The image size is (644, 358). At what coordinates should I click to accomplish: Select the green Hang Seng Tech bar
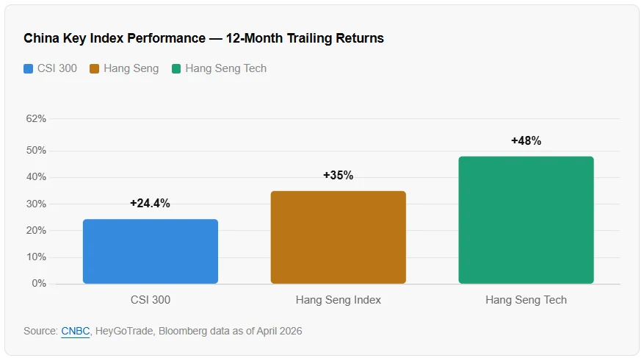526,220
